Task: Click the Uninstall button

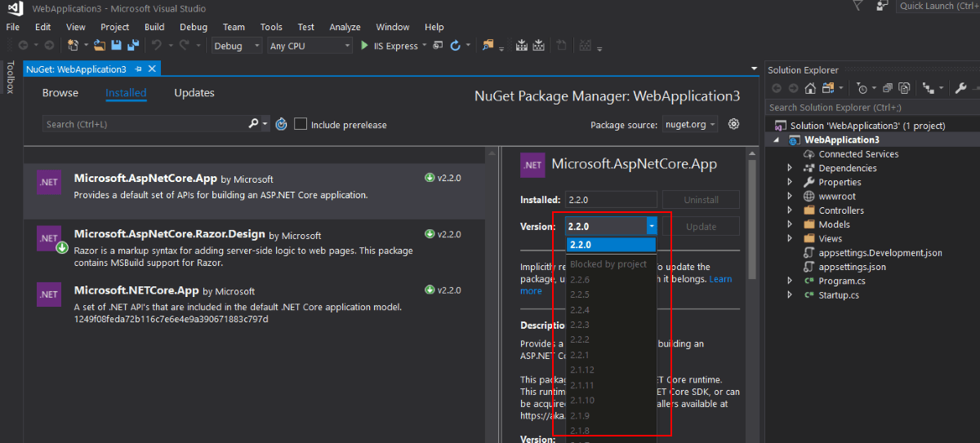Action: tap(701, 199)
